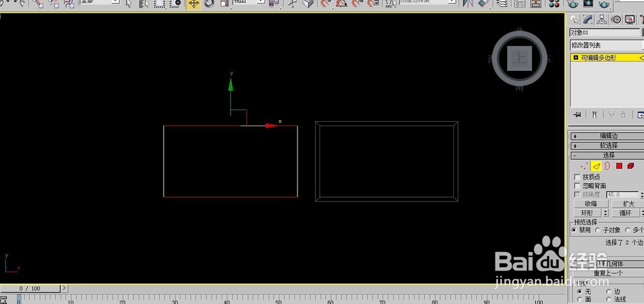The height and width of the screenshot is (304, 644).
Task: Click the 循环 loop selection button
Action: [625, 213]
